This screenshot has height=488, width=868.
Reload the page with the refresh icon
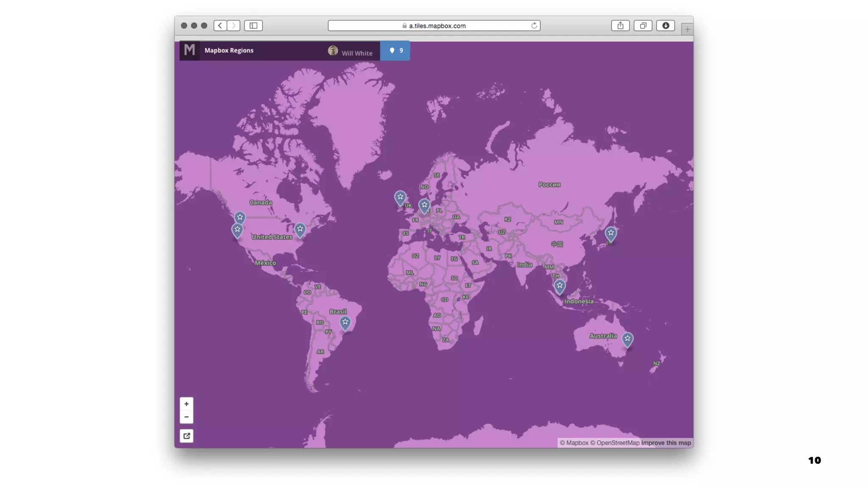pos(534,25)
